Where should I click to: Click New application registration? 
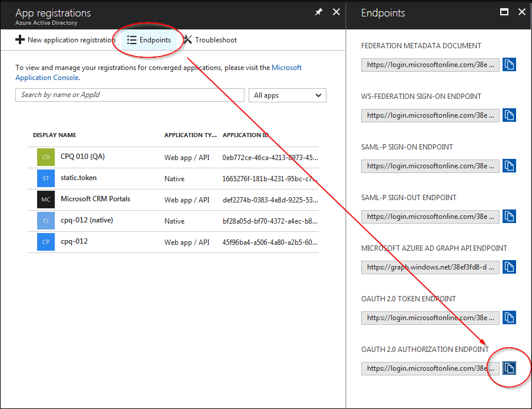point(65,40)
